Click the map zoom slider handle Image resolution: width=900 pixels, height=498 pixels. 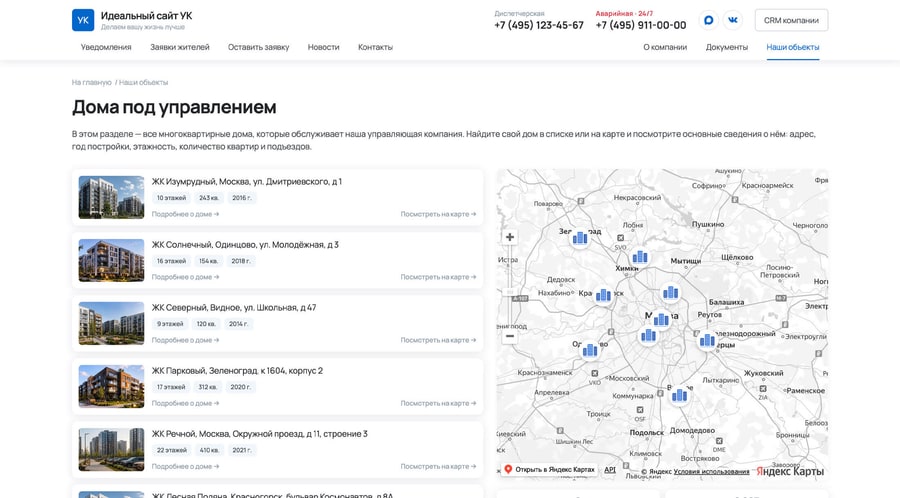click(x=510, y=292)
